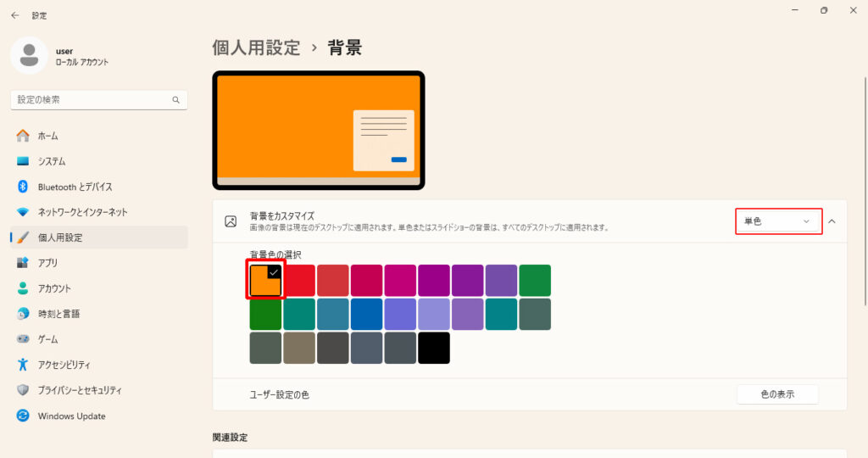Click the search magnifier icon
This screenshot has width=868, height=458.
[176, 100]
